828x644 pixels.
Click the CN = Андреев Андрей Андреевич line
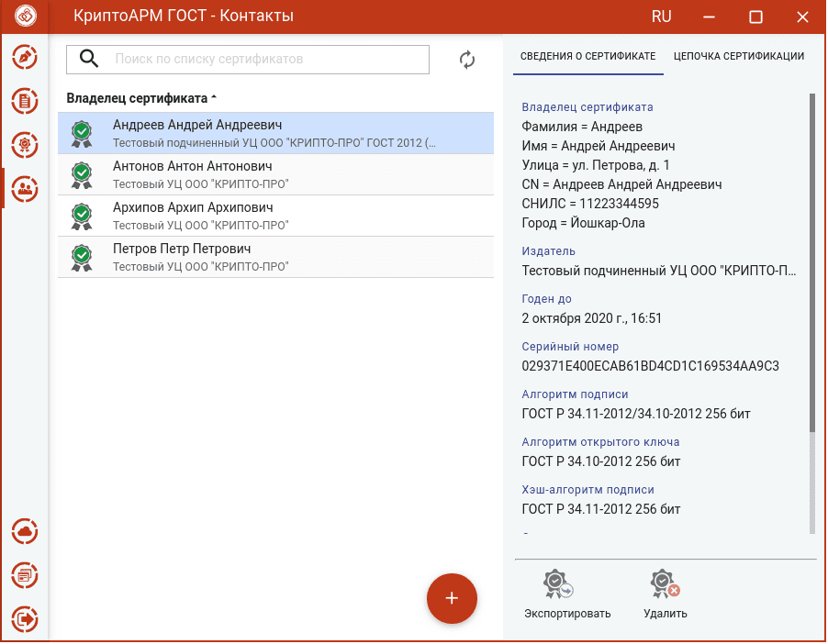(x=621, y=184)
